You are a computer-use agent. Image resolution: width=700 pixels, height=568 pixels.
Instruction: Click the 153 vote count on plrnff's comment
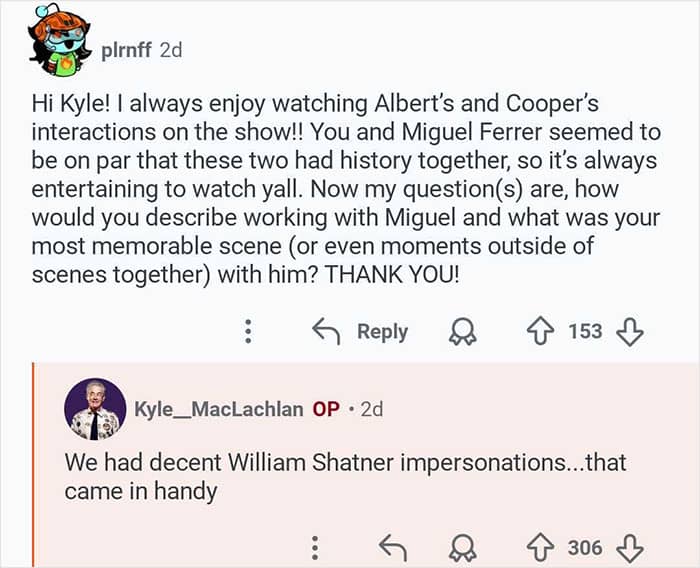[585, 332]
